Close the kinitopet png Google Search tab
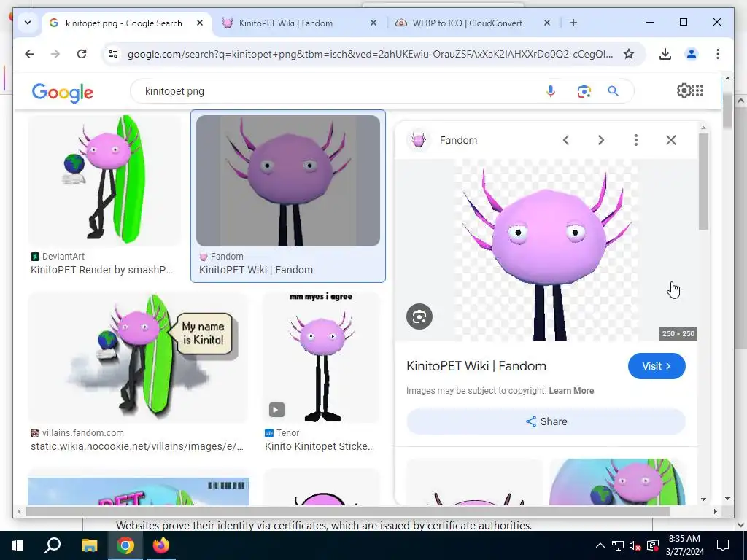 pyautogui.click(x=200, y=23)
